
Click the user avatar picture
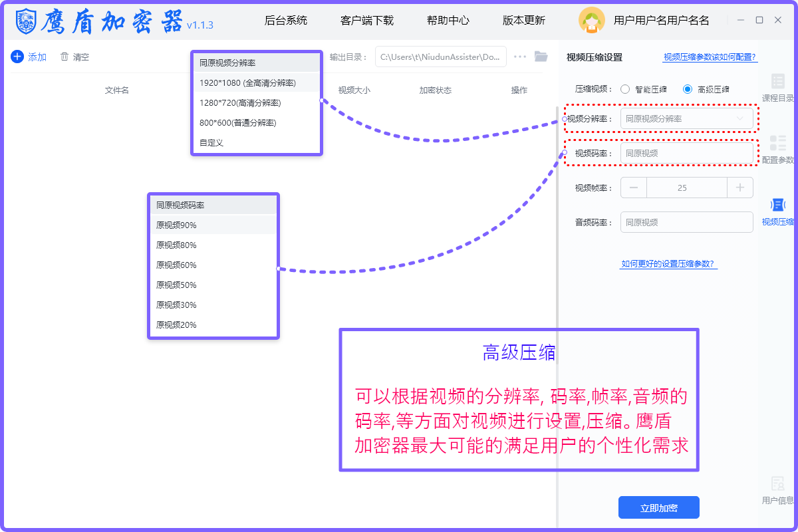pyautogui.click(x=591, y=20)
